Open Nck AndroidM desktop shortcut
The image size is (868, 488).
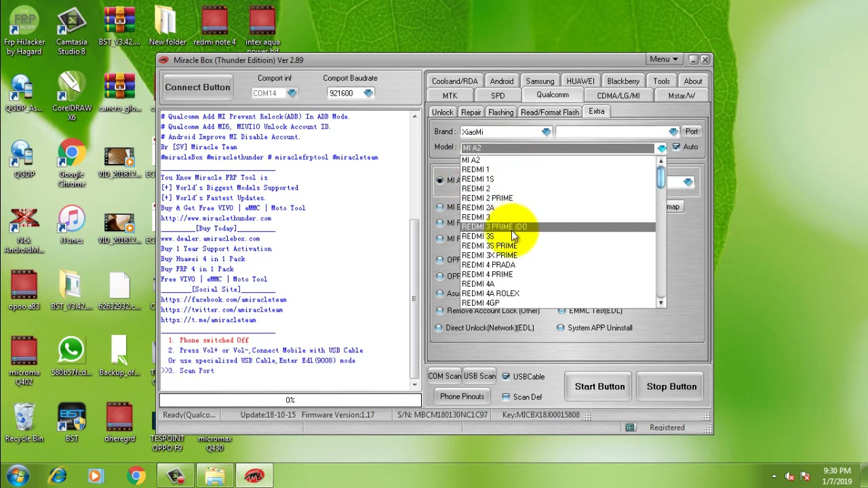click(24, 230)
